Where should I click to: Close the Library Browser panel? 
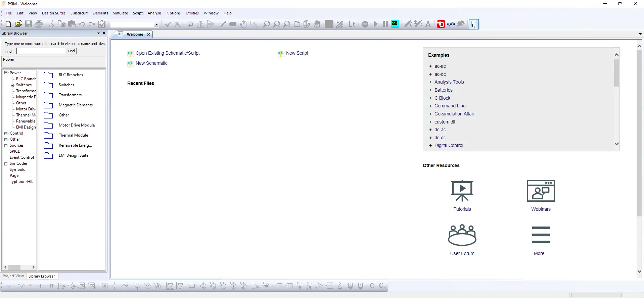coord(104,33)
